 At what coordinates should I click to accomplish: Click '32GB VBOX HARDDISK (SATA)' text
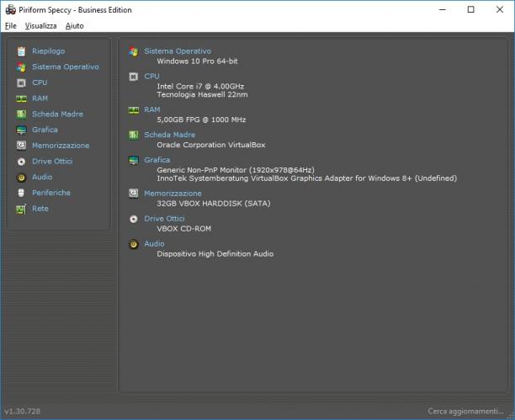pos(214,204)
